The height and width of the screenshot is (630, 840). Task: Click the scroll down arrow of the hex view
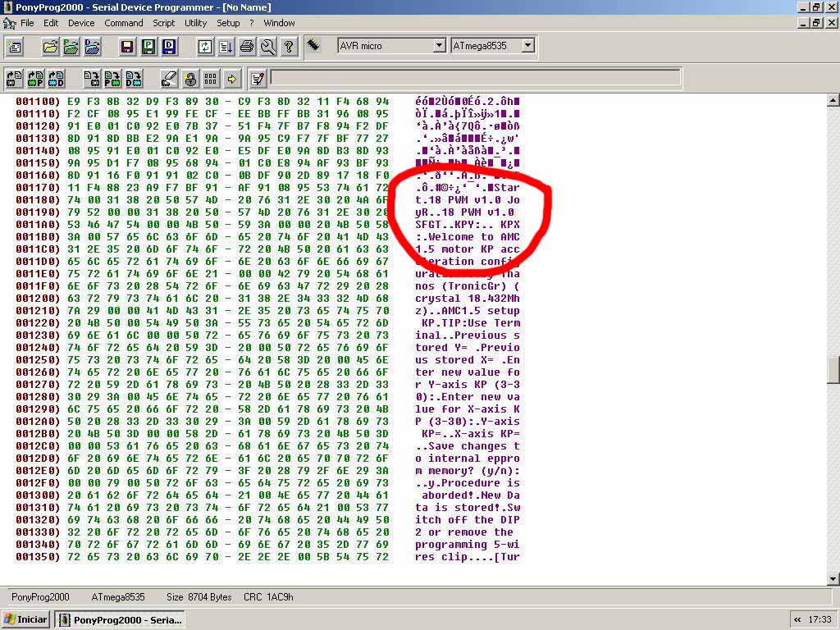[x=833, y=578]
